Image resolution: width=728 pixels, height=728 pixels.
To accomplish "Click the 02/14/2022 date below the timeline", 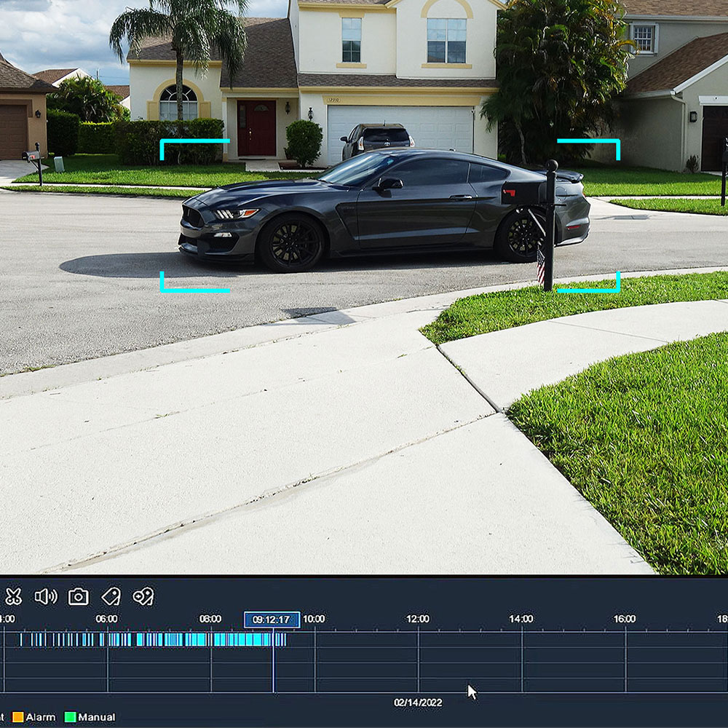I will [x=418, y=703].
